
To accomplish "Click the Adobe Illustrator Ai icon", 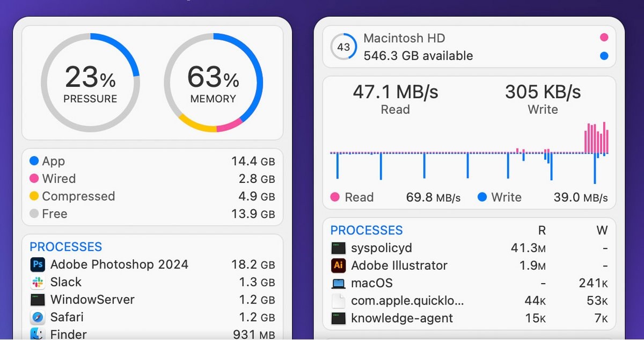I will tap(339, 265).
